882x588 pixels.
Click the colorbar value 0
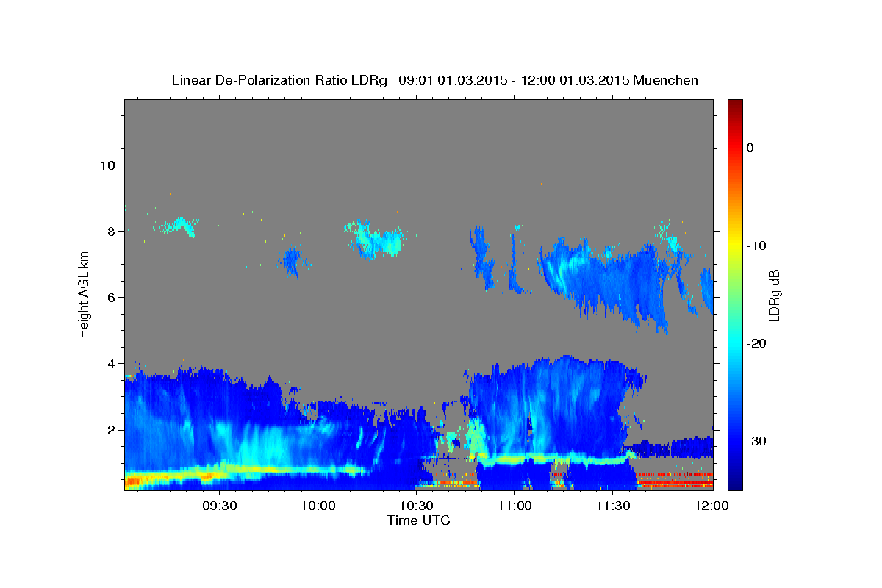[x=750, y=148]
